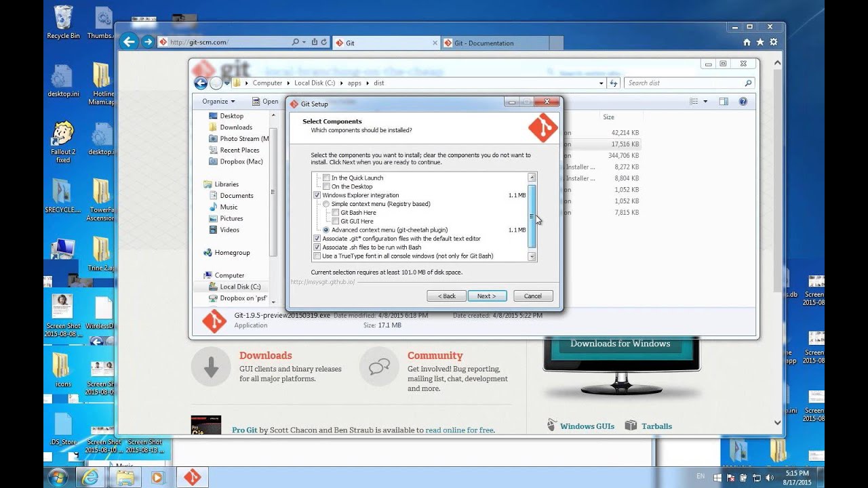Select apps in the address breadcrumb
This screenshot has width=868, height=488.
click(x=355, y=83)
